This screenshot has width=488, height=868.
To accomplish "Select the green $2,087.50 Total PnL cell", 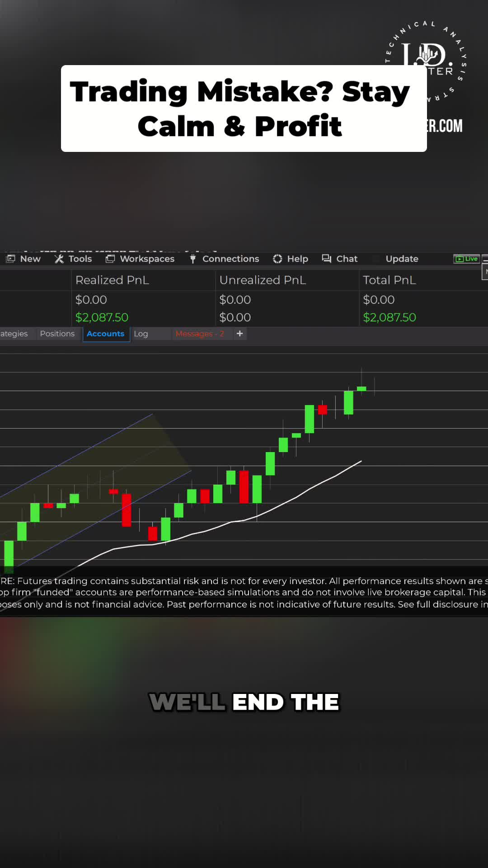I will point(389,317).
